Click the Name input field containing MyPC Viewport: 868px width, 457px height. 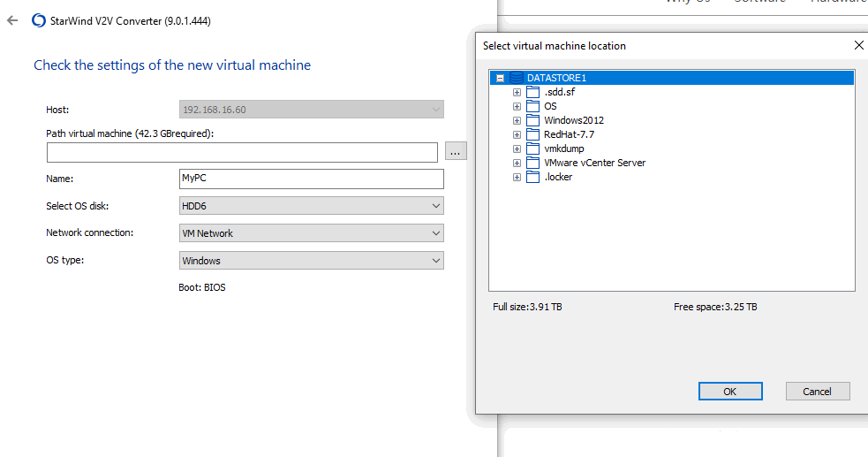click(311, 179)
